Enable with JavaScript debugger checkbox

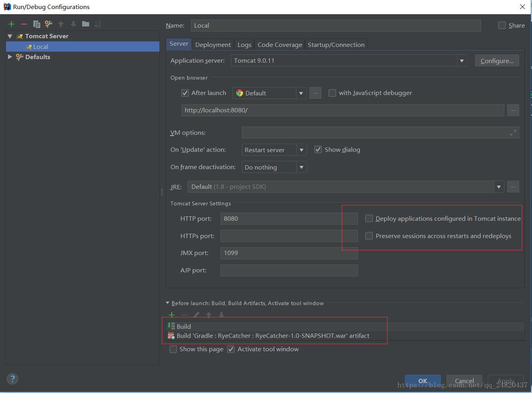point(332,93)
